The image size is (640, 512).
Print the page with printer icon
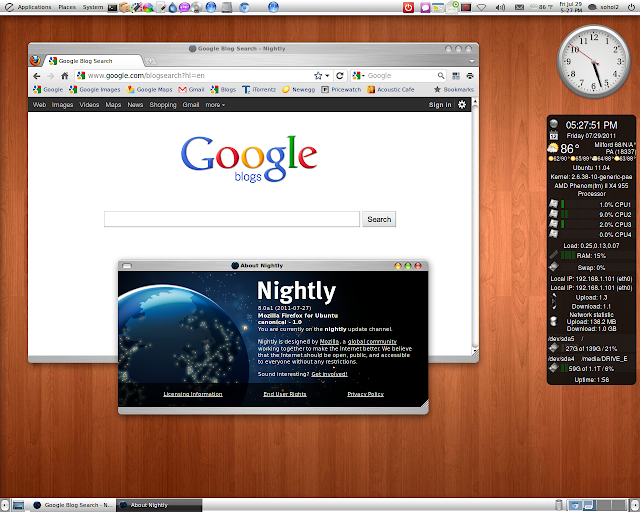(470, 76)
